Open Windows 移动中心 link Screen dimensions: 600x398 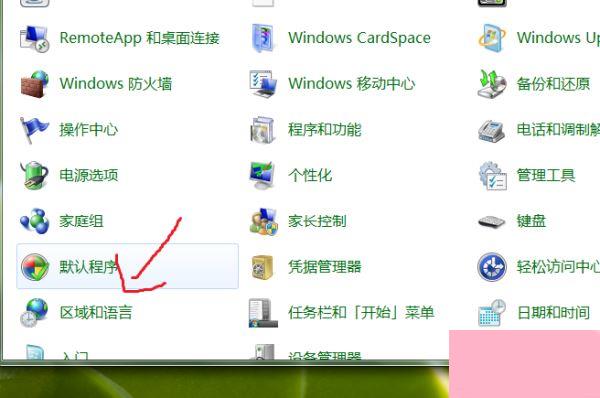352,84
